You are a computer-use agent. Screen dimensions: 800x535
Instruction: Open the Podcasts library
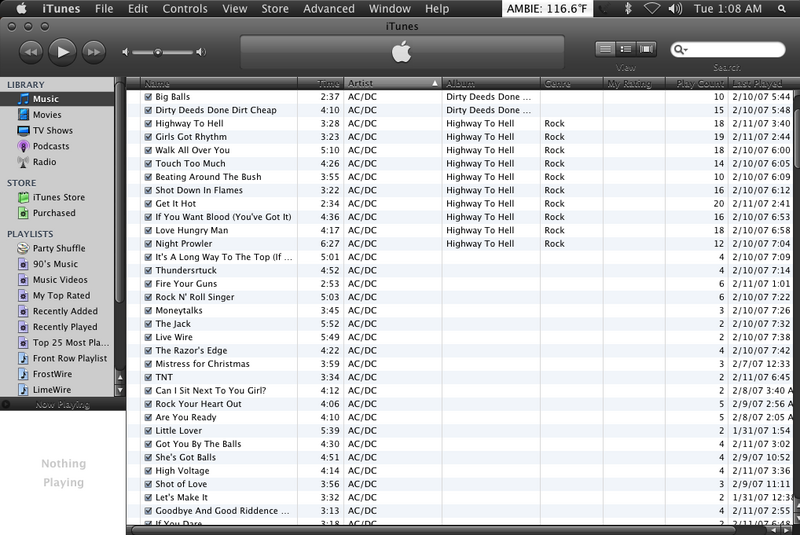pyautogui.click(x=57, y=146)
